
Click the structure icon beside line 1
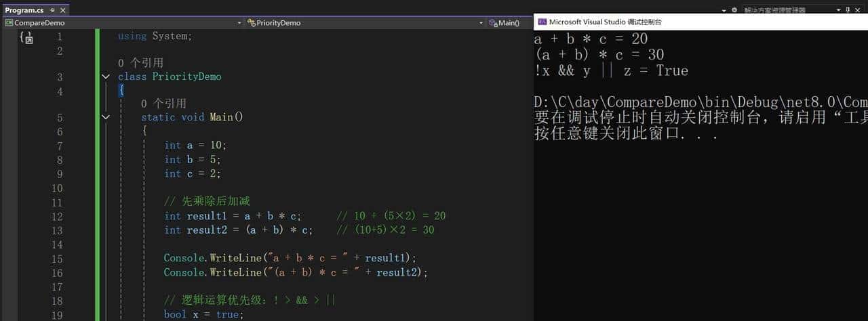click(26, 37)
